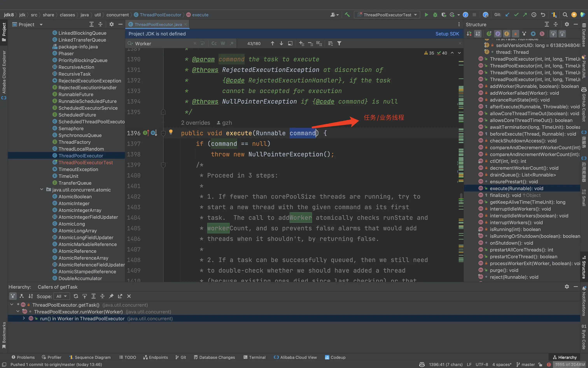Show Git history clock icon
This screenshot has height=368, width=588.
534,15
